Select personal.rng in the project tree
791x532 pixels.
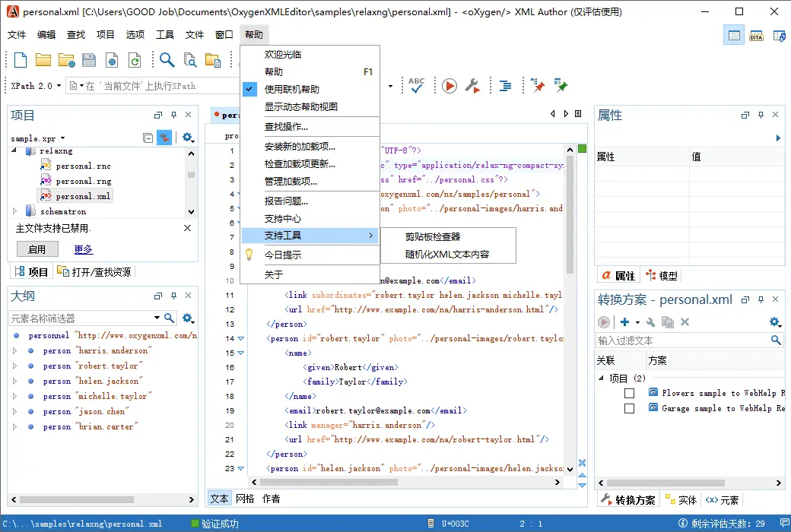[x=83, y=181]
